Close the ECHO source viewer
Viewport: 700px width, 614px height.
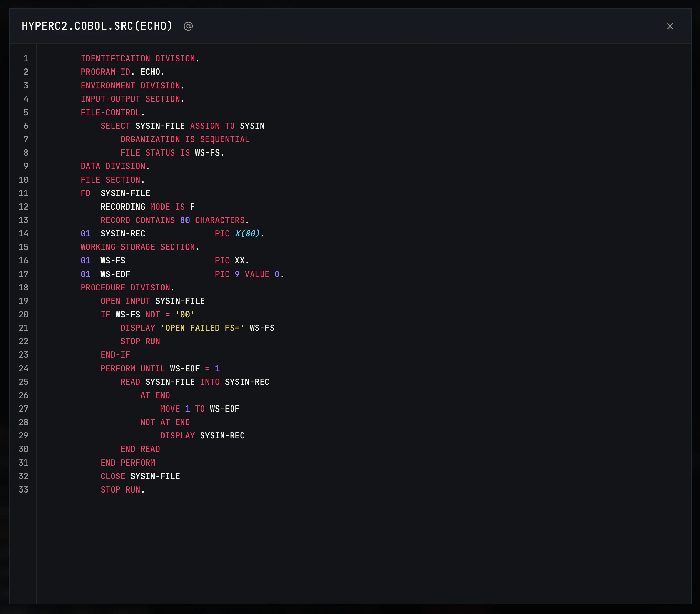pos(670,26)
